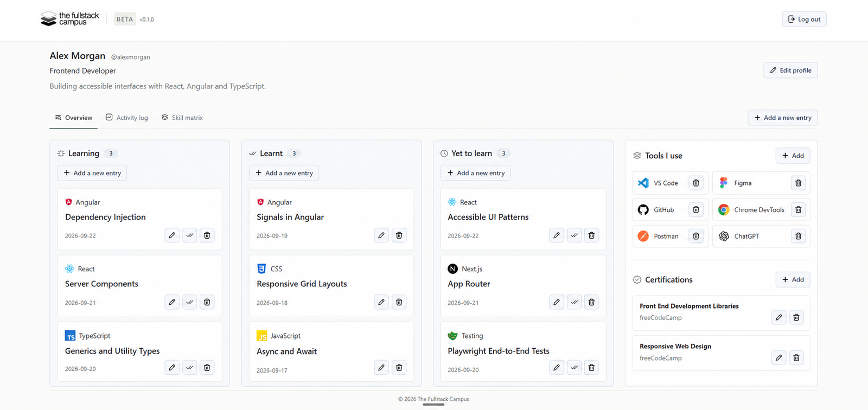
Task: Edit the Playwright End-to-End Tests entry
Action: (x=557, y=368)
